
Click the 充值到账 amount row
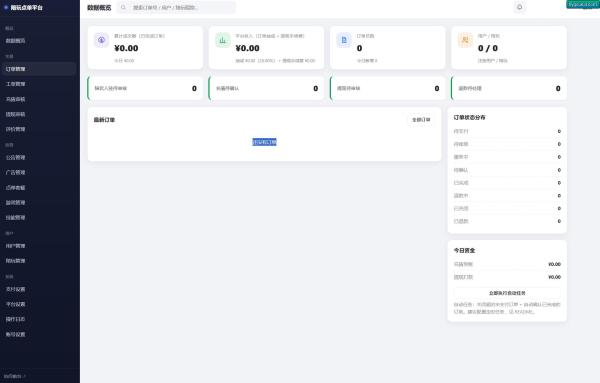pyautogui.click(x=507, y=264)
